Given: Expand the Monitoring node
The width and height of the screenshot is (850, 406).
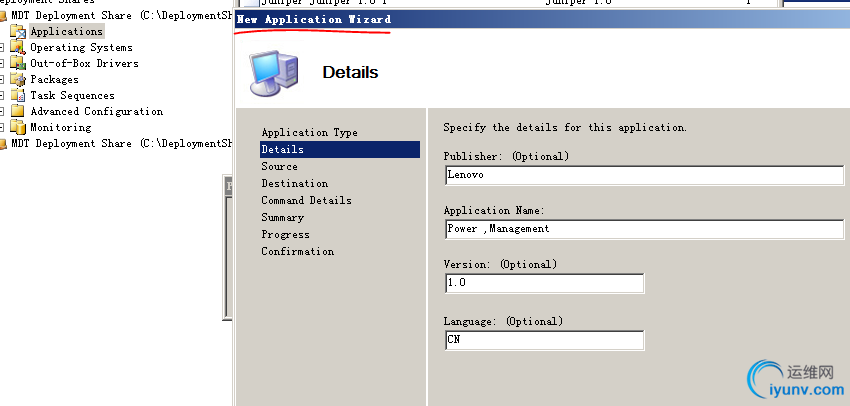Looking at the screenshot, I should point(2,127).
